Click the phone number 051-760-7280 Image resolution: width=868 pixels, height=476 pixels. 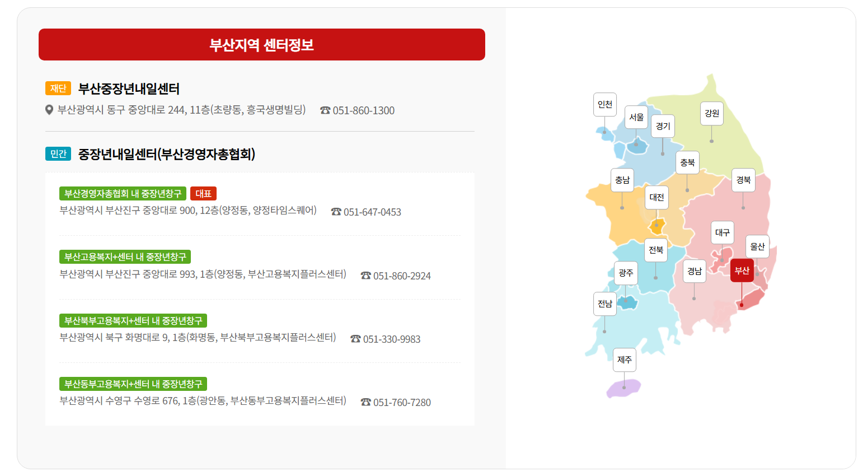[402, 403]
